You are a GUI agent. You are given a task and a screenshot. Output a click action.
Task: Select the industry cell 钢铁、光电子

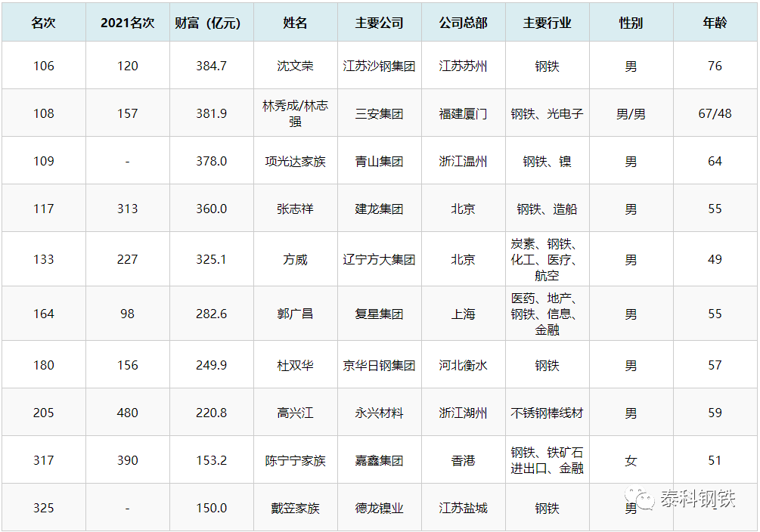coord(547,114)
